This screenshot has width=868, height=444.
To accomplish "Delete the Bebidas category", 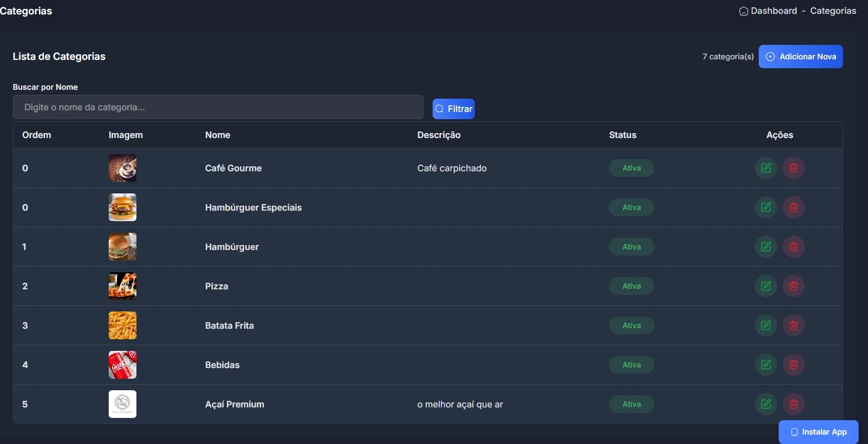I will coord(794,365).
